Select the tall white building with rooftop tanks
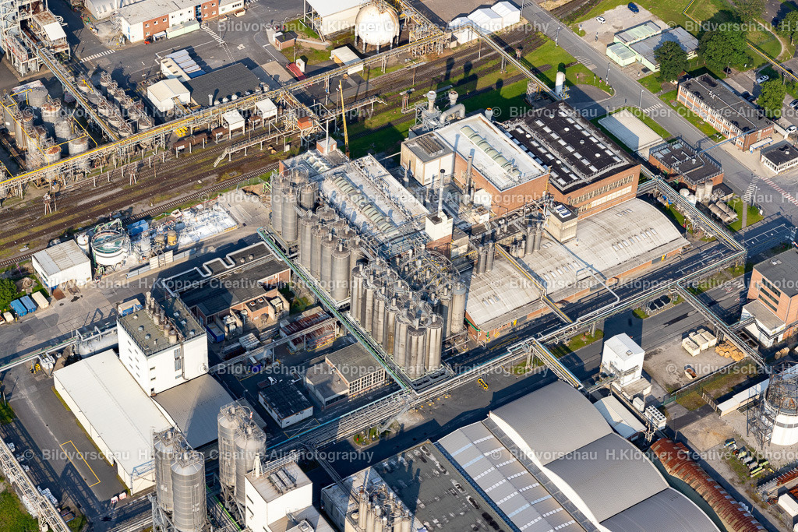The image size is (798, 532). coord(162,347)
